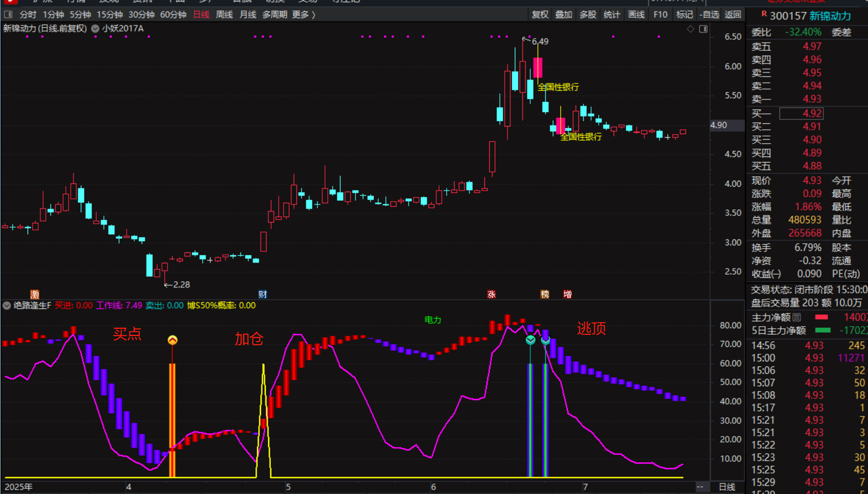Toggle the right panel icon above the price axis
868x494 pixels.
click(703, 29)
